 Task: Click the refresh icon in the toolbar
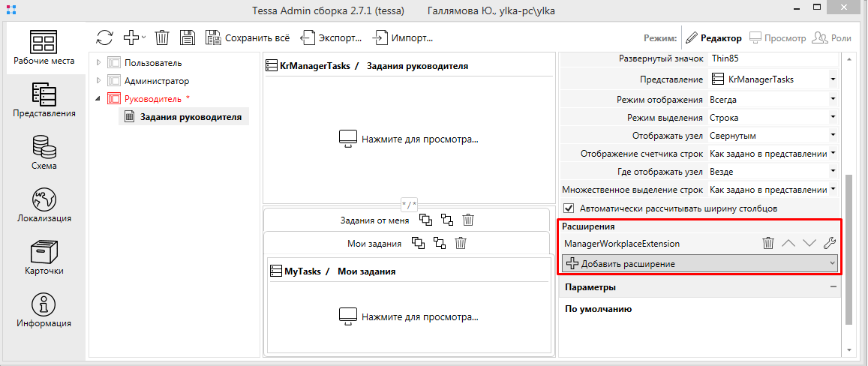105,37
